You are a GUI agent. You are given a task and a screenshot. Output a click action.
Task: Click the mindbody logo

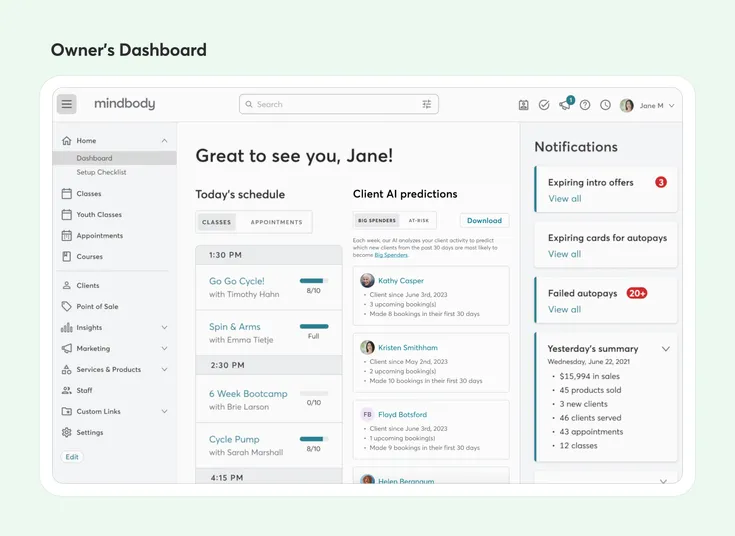[x=124, y=104]
